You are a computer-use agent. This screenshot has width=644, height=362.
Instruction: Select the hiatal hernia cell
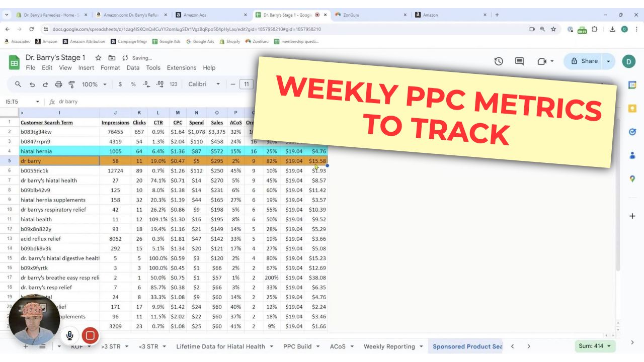point(59,151)
